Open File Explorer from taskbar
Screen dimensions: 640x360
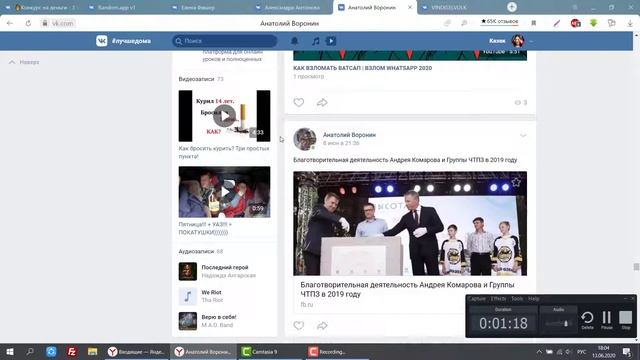(x=93, y=351)
